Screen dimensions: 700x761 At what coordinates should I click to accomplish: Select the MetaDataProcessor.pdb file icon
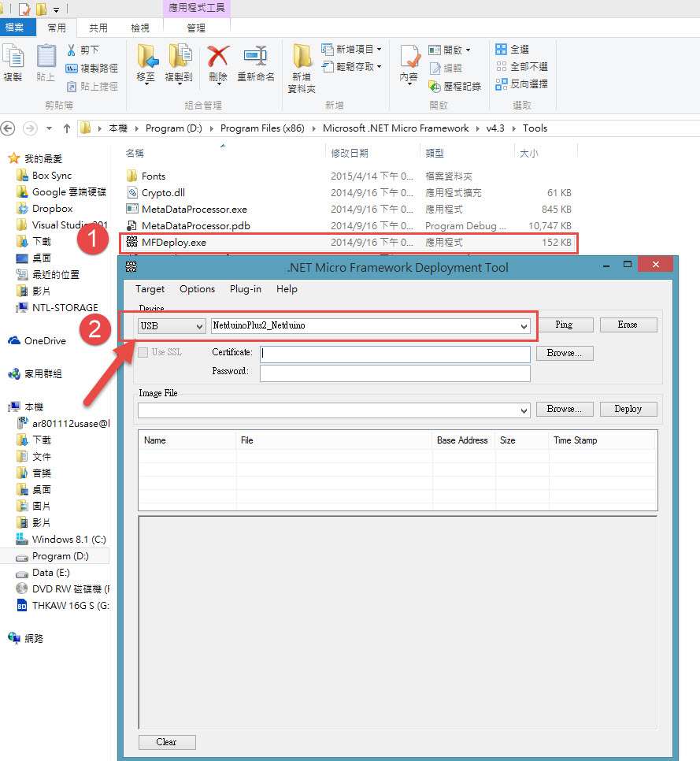coord(131,225)
